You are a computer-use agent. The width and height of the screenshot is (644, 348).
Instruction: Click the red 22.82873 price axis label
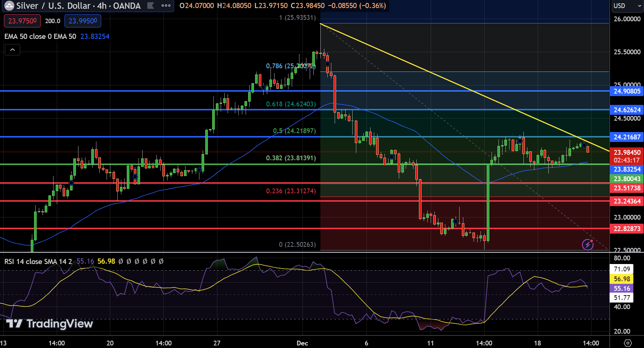coord(627,229)
